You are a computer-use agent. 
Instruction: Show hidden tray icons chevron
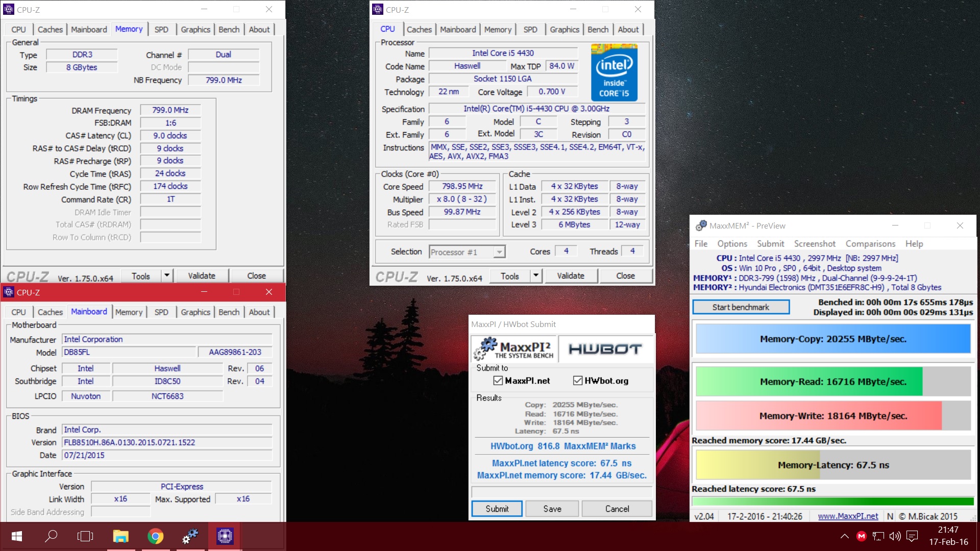coord(844,536)
